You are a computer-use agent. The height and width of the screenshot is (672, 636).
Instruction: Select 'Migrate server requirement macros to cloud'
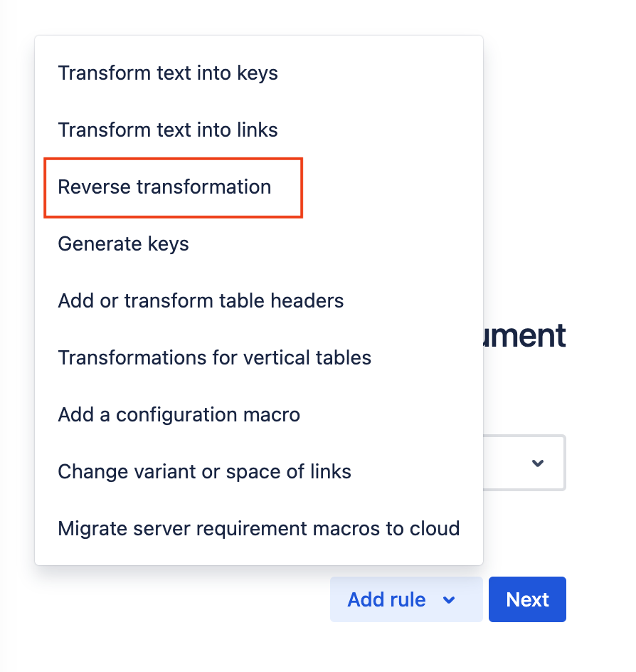pyautogui.click(x=258, y=528)
